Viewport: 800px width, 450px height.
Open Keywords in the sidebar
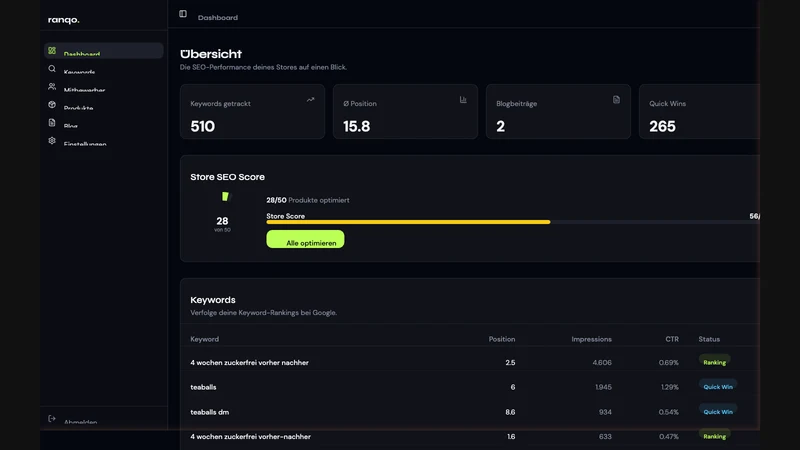click(x=104, y=69)
